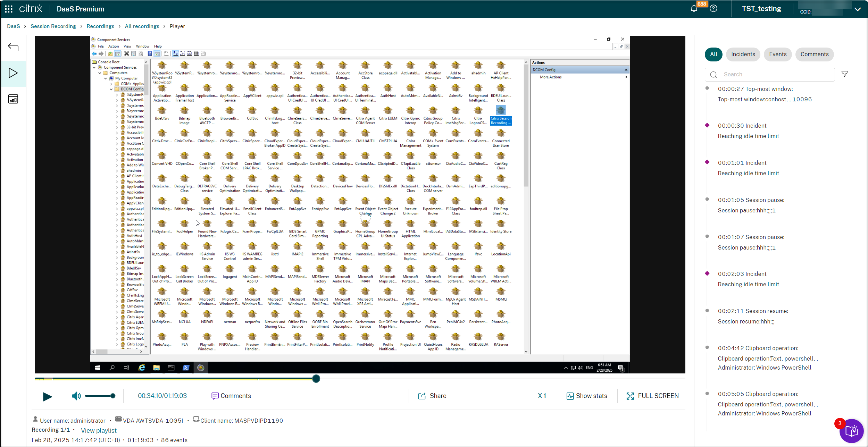Change the X1 playback speed
868x447 pixels.
click(x=542, y=396)
